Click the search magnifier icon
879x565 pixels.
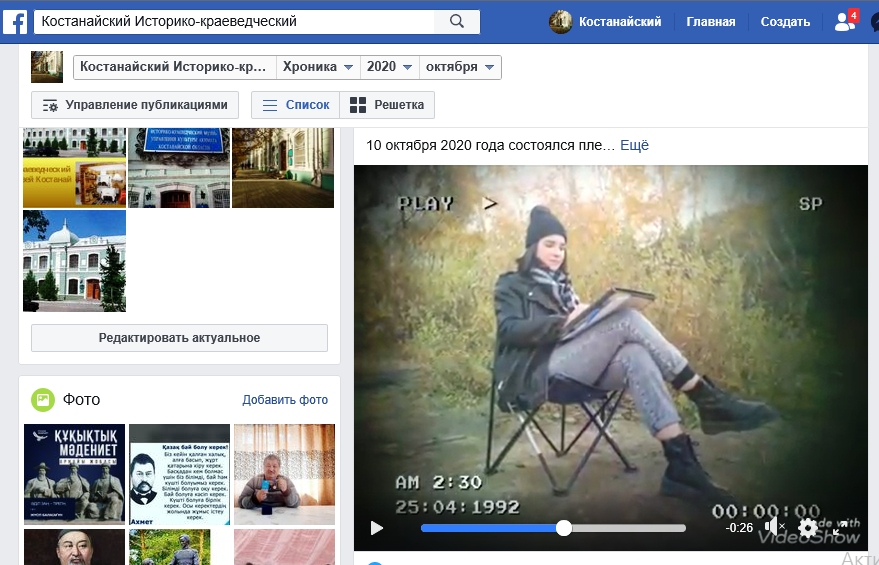[x=457, y=22]
